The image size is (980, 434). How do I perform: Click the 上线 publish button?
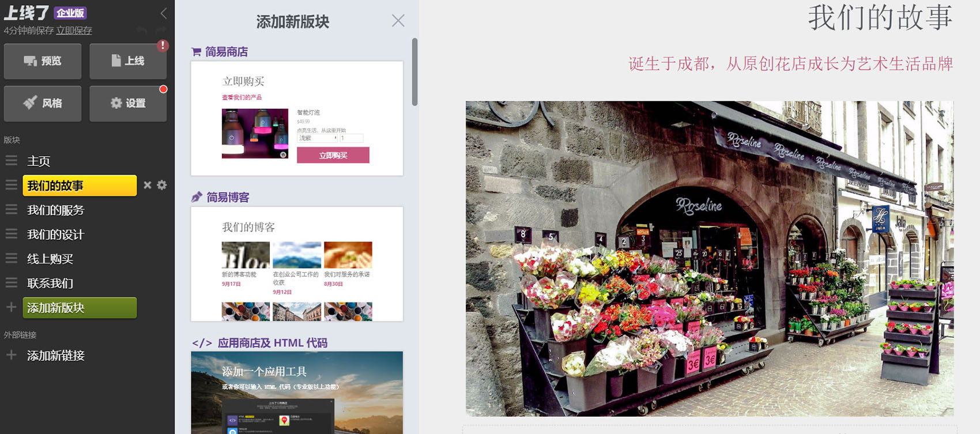click(128, 61)
